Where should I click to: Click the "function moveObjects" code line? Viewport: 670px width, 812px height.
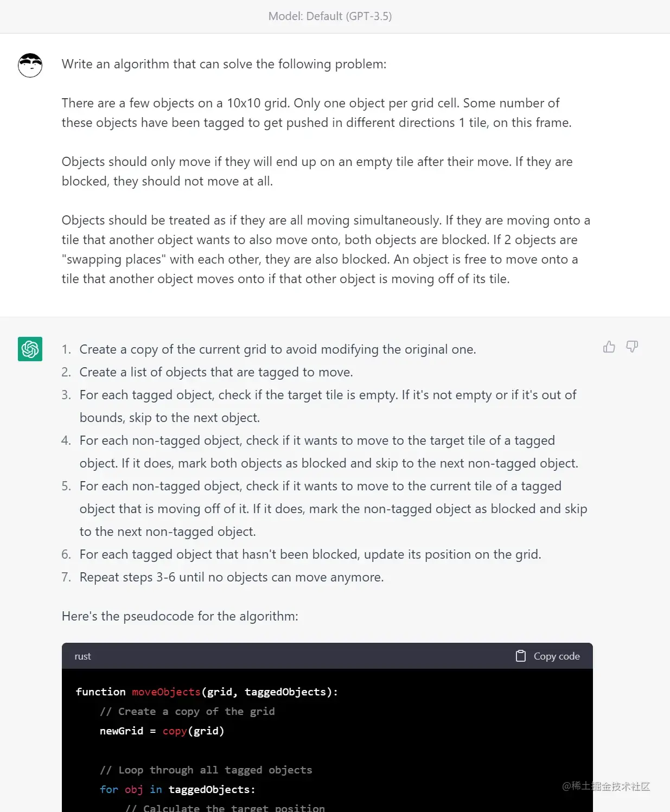tap(207, 692)
